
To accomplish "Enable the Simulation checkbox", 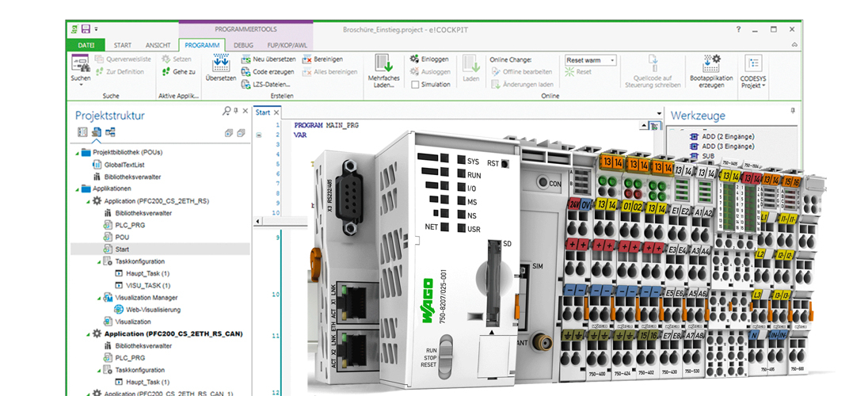I will coord(415,85).
